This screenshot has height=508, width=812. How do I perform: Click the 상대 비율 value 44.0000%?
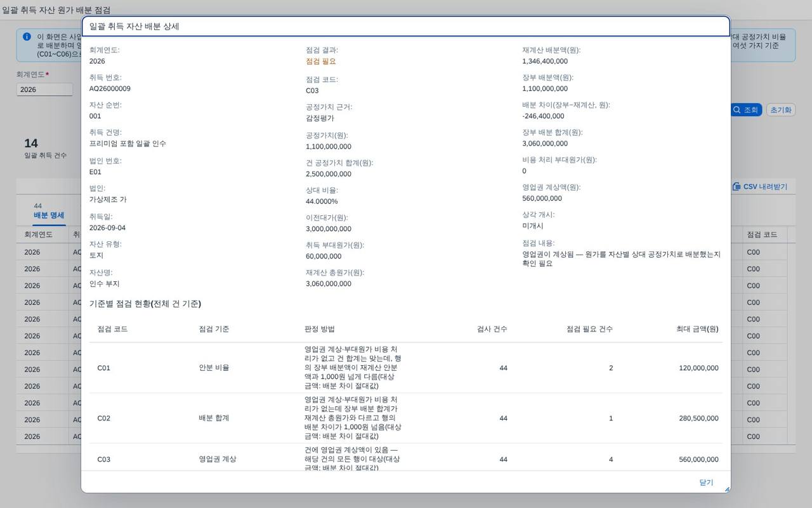click(x=322, y=201)
